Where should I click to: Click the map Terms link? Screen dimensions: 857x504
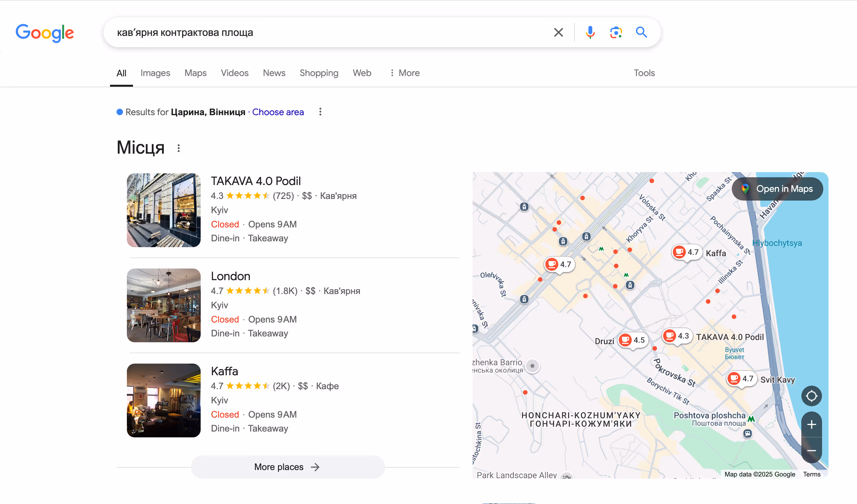(x=811, y=475)
